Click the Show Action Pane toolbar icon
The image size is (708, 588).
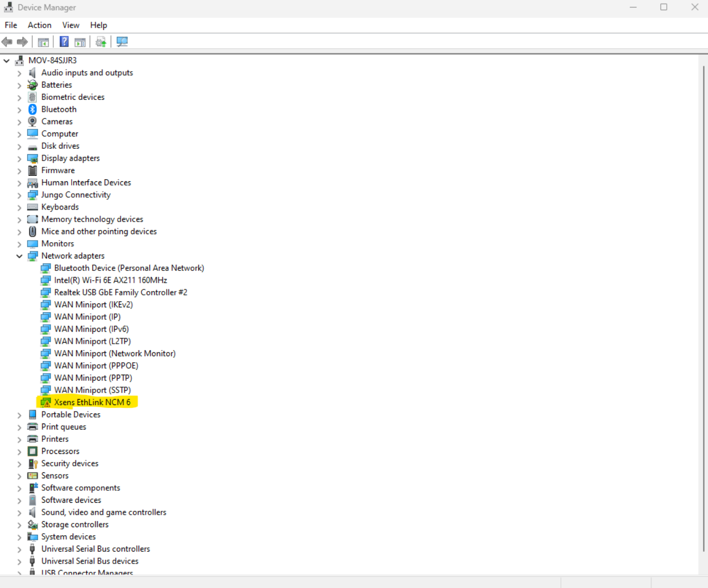coord(80,42)
